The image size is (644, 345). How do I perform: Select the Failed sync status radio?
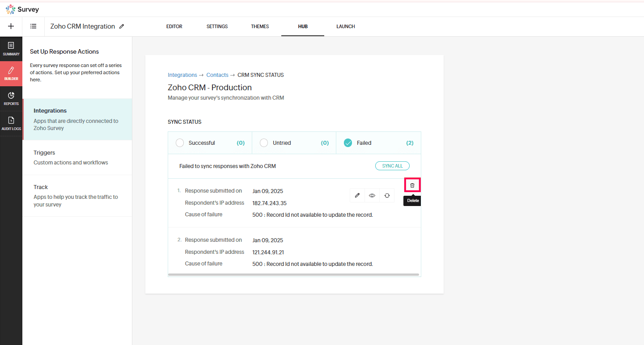tap(348, 143)
